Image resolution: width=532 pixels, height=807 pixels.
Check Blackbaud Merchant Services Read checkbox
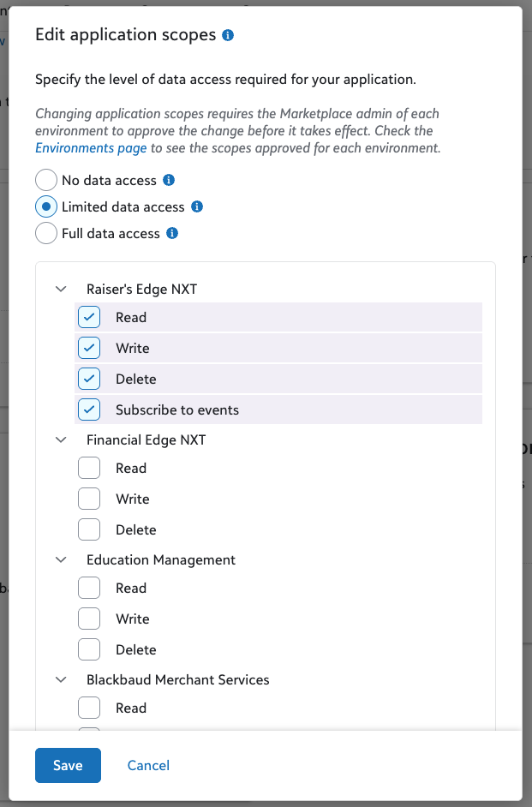pyautogui.click(x=89, y=708)
